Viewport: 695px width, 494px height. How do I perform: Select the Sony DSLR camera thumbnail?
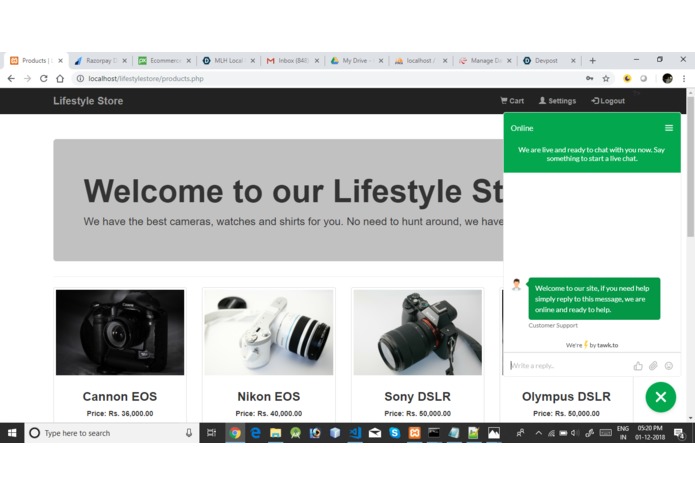pos(418,332)
